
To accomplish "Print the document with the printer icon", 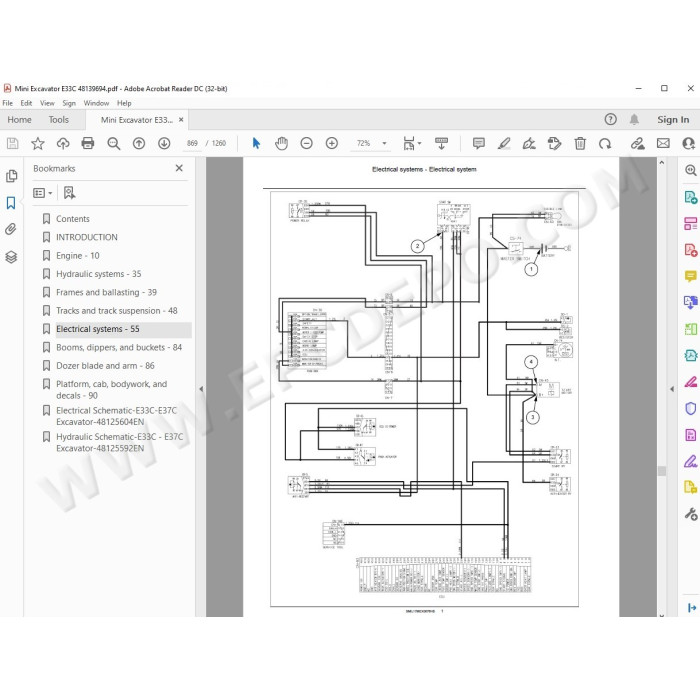I will (88, 143).
